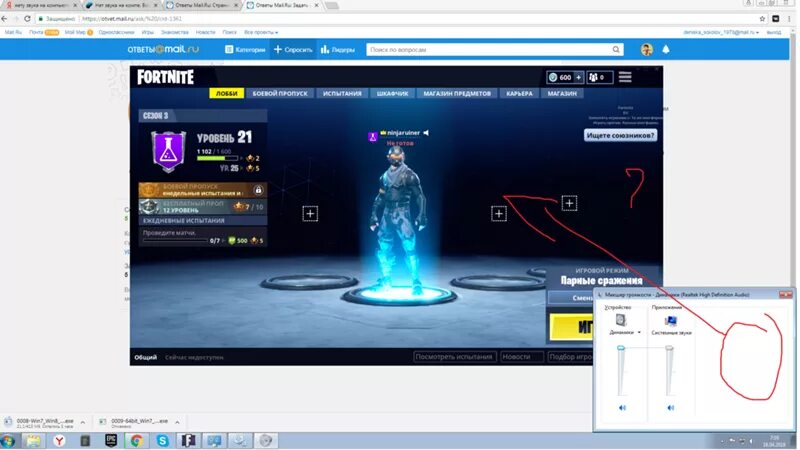Viewport: 800px width, 450px height.
Task: Go back in browser
Action: [5, 18]
